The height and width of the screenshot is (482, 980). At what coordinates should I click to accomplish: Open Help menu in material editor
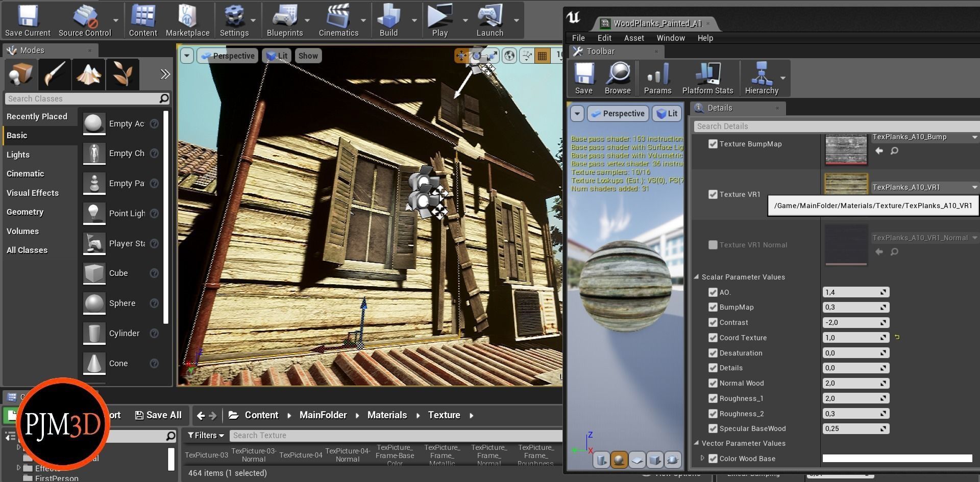pos(705,38)
